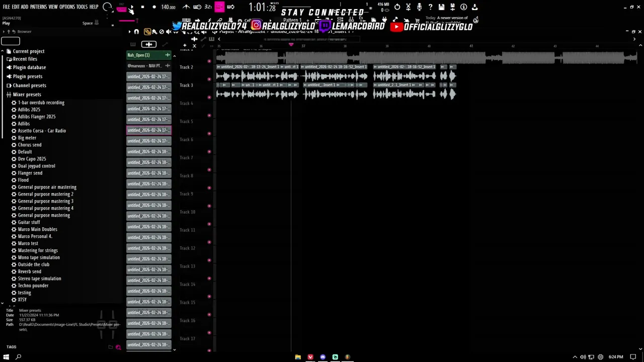Image resolution: width=644 pixels, height=362 pixels.
Task: Stop playback with the stop button
Action: click(x=142, y=7)
